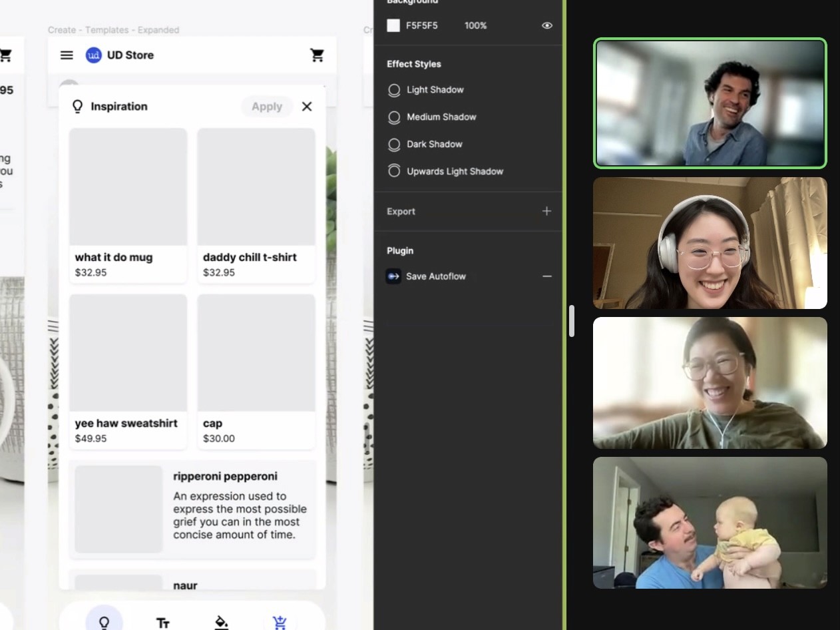Click the Inspiration lightbulb icon in panel header

78,107
